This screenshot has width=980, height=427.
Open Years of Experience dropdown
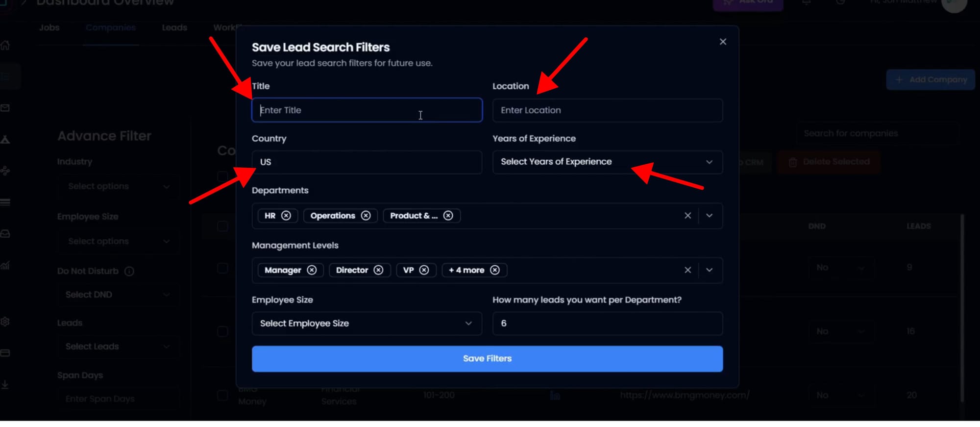[x=607, y=162]
